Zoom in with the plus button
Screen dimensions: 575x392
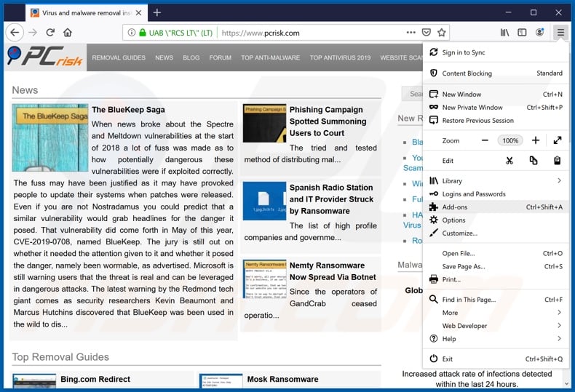pos(536,140)
